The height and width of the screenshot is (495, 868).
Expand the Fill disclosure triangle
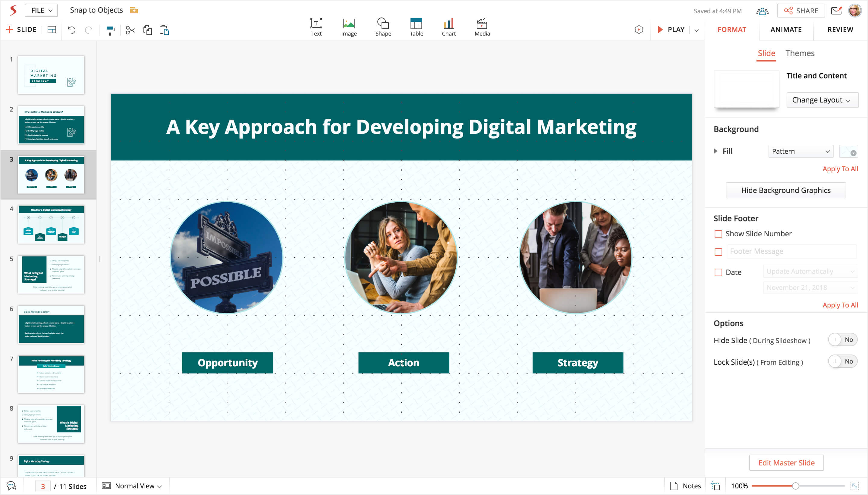(x=716, y=151)
